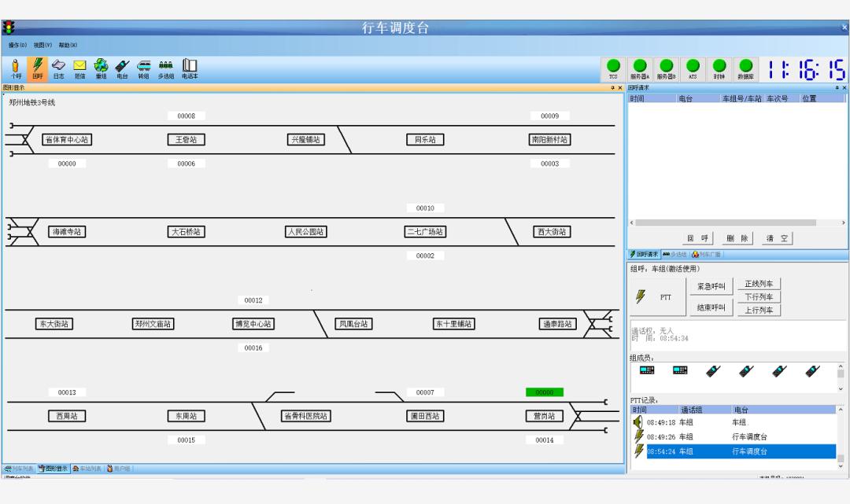Open 短信 message envelope icon
The height and width of the screenshot is (504, 850).
[79, 68]
